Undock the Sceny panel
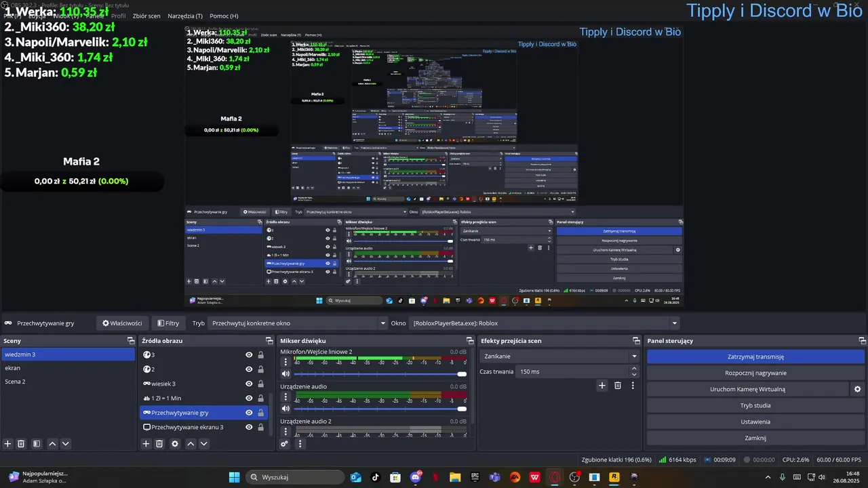 pos(131,341)
